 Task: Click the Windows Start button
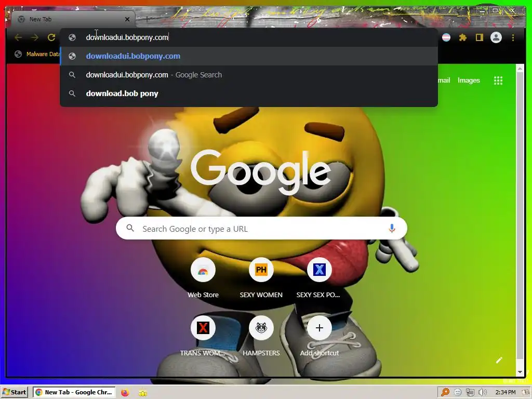point(14,392)
